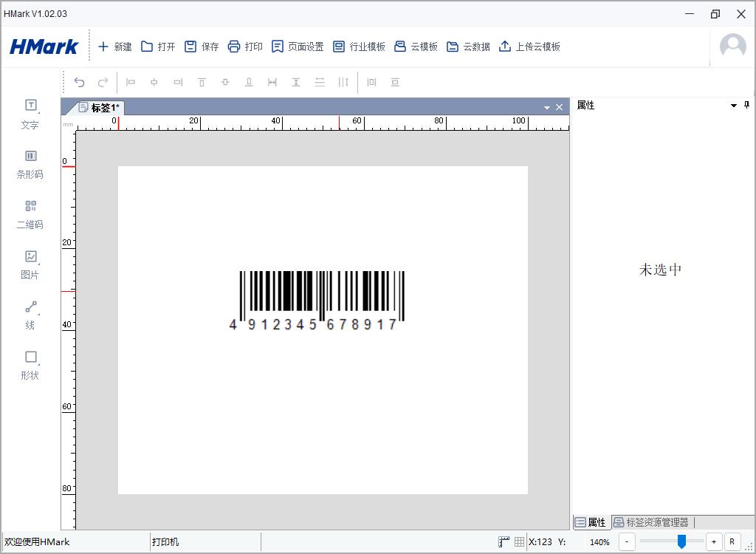
Task: Open 页面设置 page setup
Action: tap(297, 47)
